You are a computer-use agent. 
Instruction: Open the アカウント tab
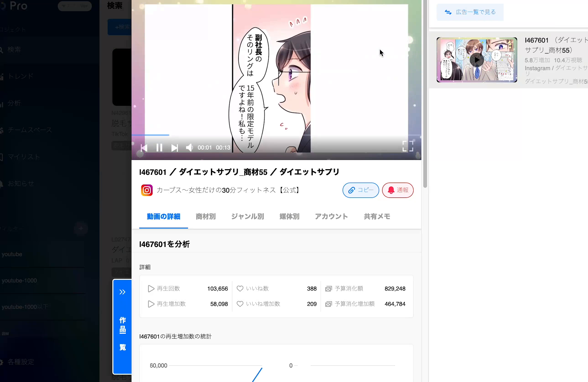coord(331,217)
